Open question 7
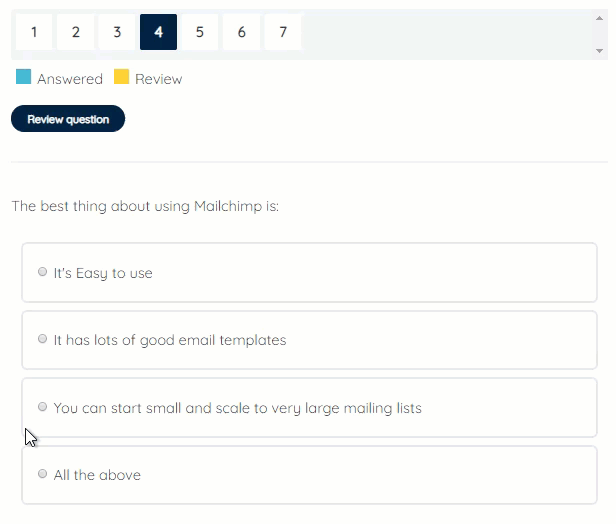 point(283,32)
